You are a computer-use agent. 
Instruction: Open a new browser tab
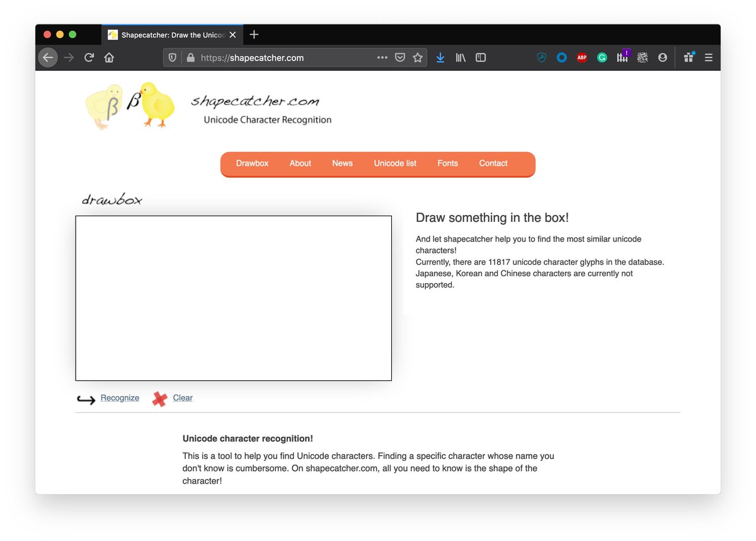coord(254,35)
